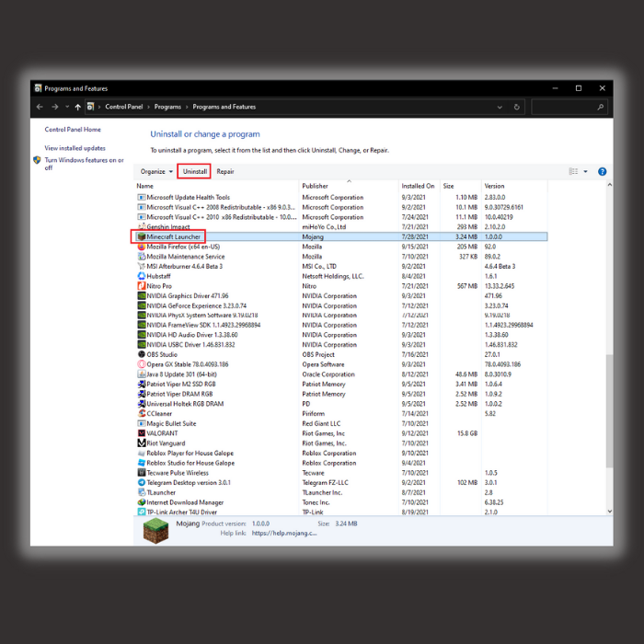
Task: Open the more view options dropdown arrow
Action: coord(585,171)
